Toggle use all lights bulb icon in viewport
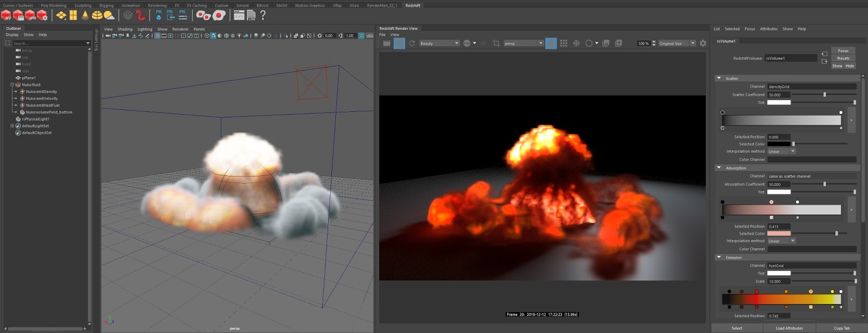This screenshot has width=868, height=333. point(239,36)
